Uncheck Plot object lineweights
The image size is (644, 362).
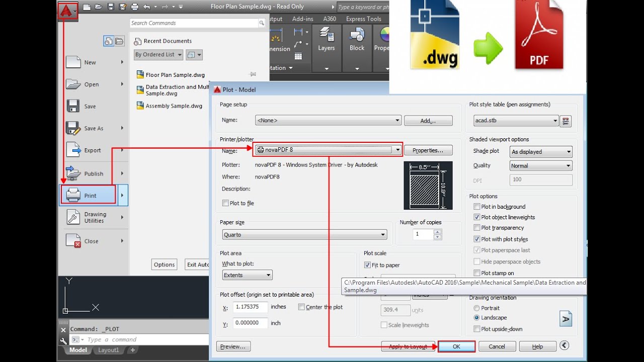[x=477, y=217]
